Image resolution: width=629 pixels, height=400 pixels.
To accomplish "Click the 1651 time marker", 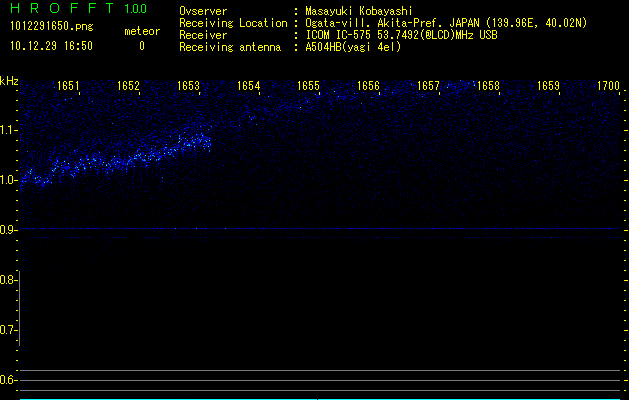I will (68, 86).
